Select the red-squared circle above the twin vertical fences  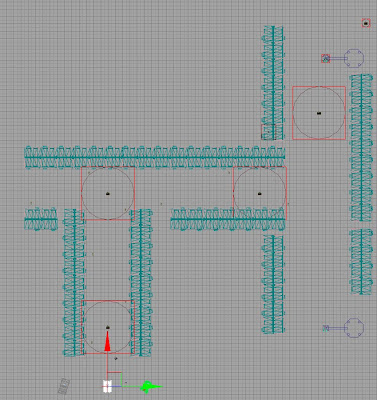108,193
